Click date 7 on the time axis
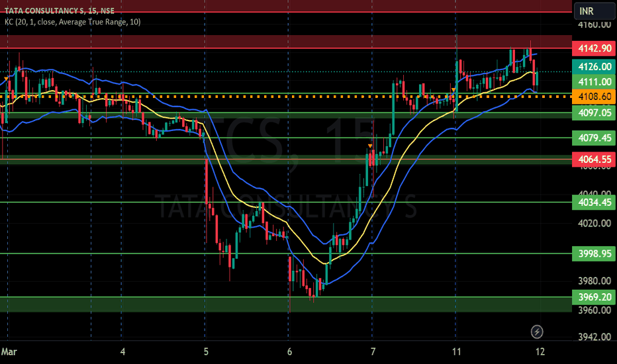This screenshot has height=364, width=617. coord(373,351)
